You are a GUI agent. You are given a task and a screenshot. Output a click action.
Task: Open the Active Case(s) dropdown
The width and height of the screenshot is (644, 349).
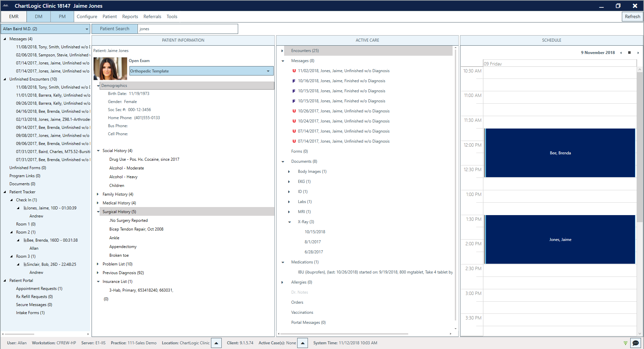point(302,343)
